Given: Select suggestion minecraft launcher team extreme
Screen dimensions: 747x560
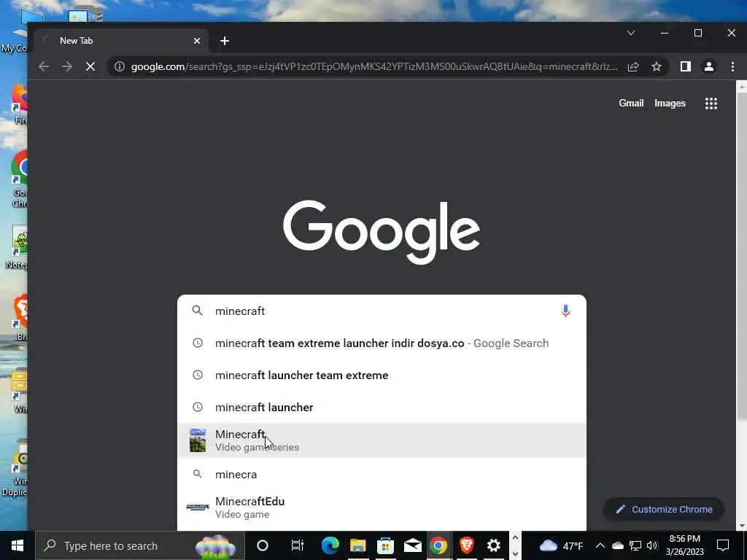Looking at the screenshot, I should pos(382,376).
